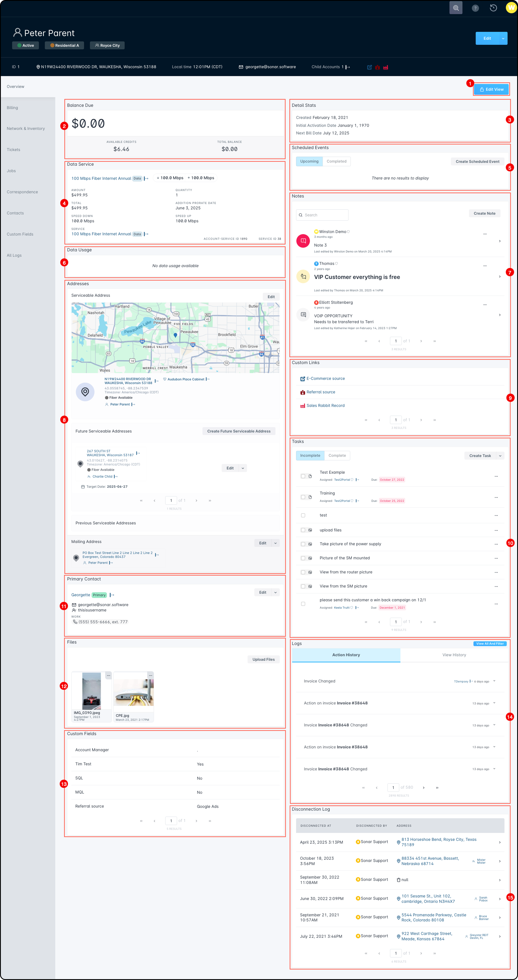Switch to Completed scheduled events tab
Viewport: 518px width, 980px height.
(x=336, y=161)
